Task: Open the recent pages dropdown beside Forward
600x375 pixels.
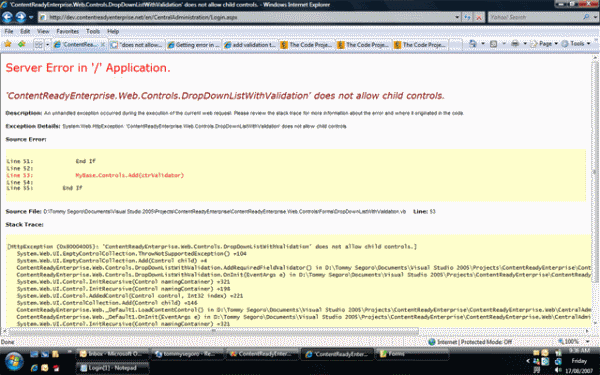Action: 31,18
